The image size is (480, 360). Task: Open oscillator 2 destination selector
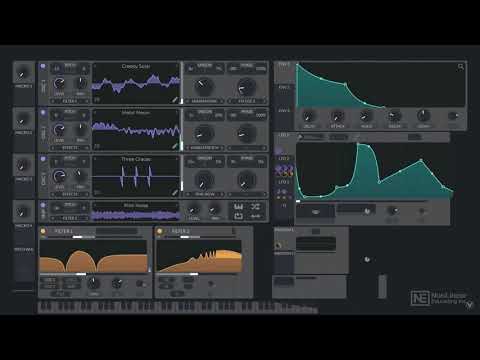coord(70,147)
